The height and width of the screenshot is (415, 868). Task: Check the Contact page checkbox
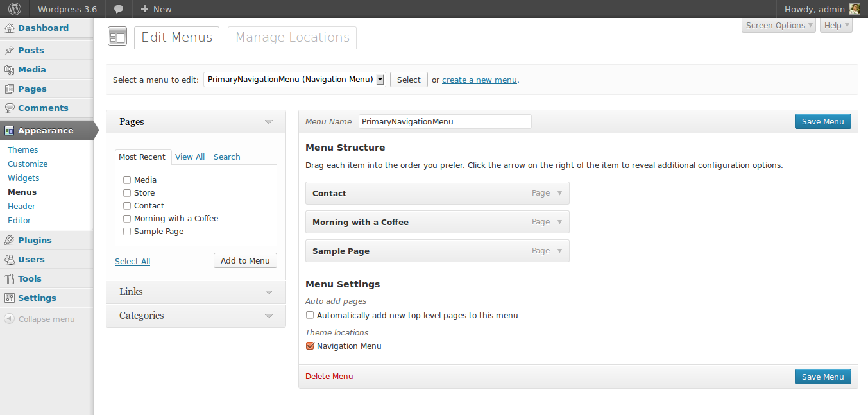tap(127, 206)
